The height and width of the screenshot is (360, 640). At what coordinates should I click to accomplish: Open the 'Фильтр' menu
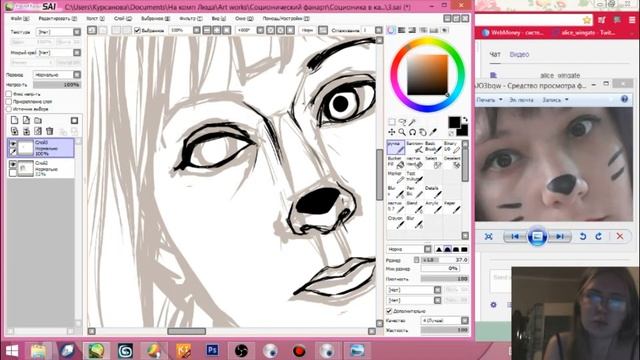pyautogui.click(x=191, y=19)
